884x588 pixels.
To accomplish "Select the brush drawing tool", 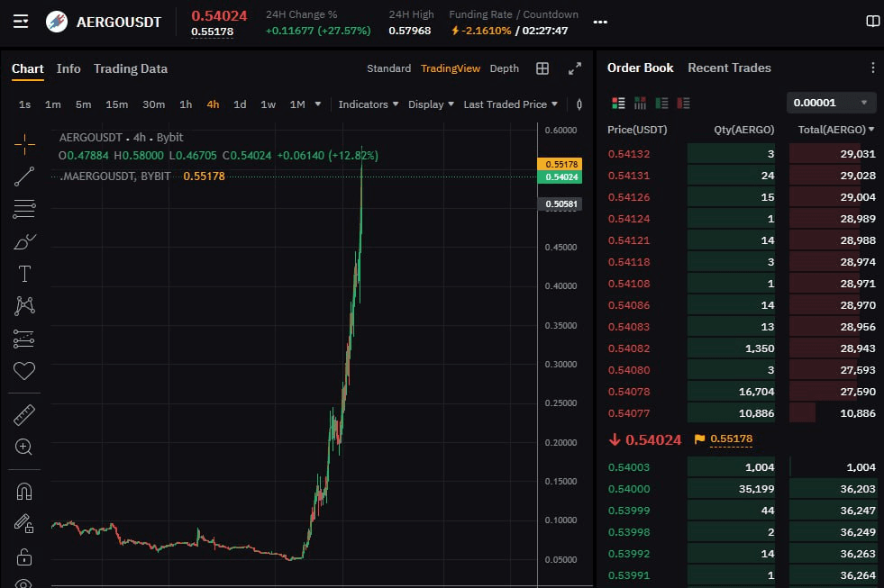I will coord(24,241).
